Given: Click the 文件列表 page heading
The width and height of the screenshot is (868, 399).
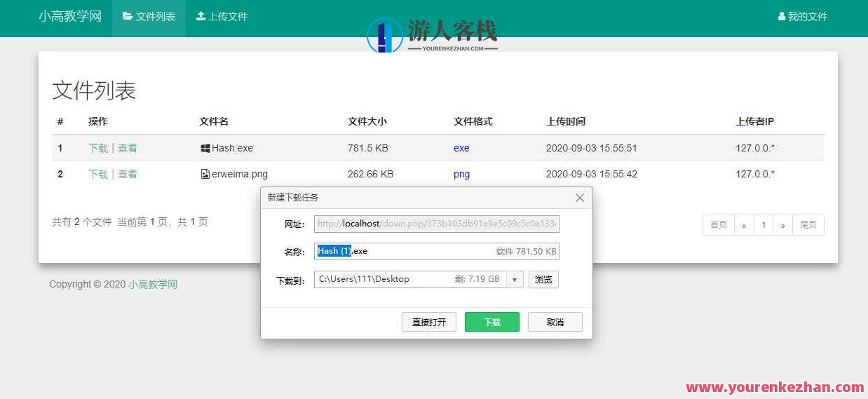Looking at the screenshot, I should [94, 90].
